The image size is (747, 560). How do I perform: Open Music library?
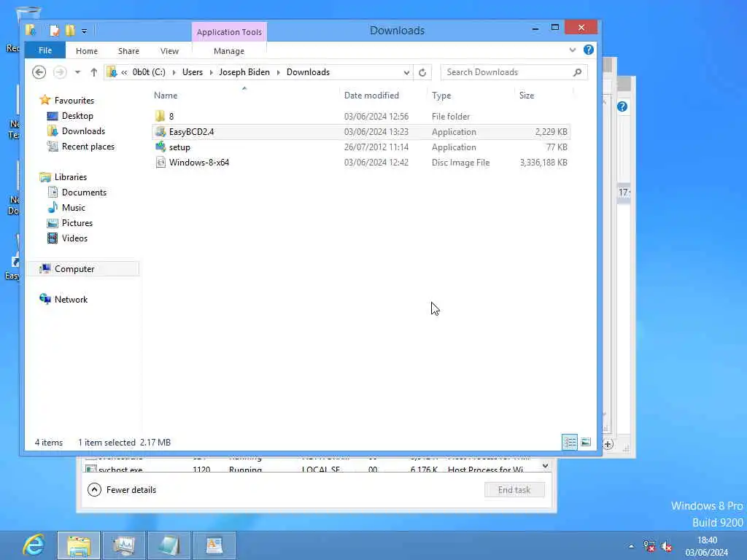[x=74, y=208]
